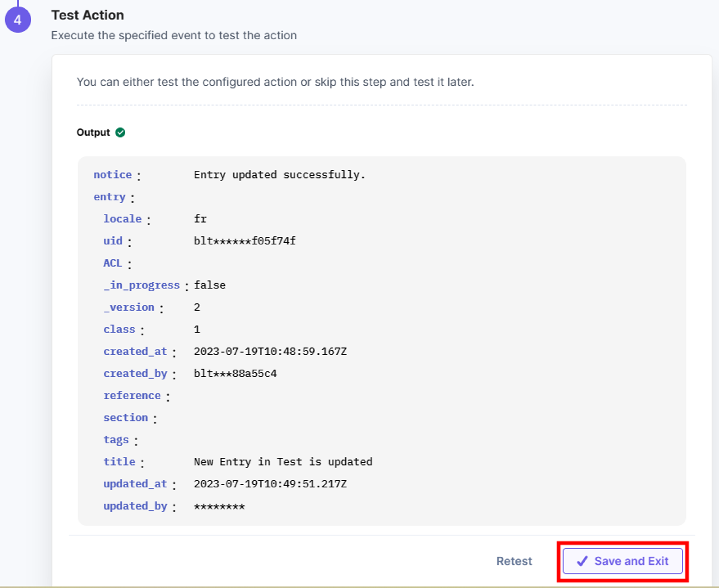Screen dimensions: 719x588
Task: Select the masked updated_by value
Action: 219,507
